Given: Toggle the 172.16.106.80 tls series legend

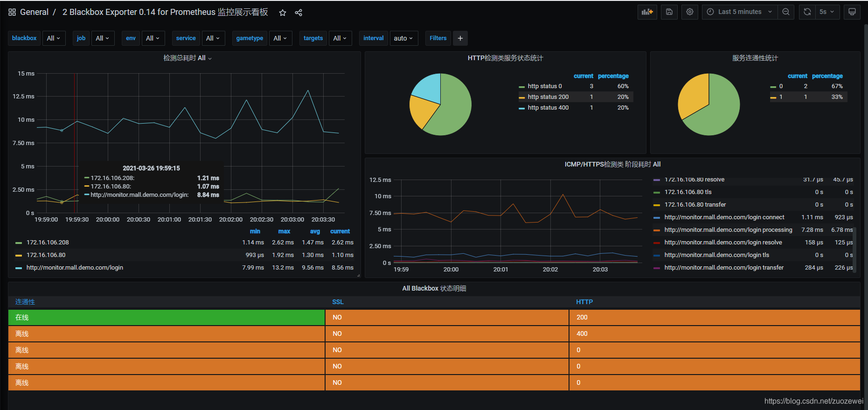Looking at the screenshot, I should tap(687, 192).
